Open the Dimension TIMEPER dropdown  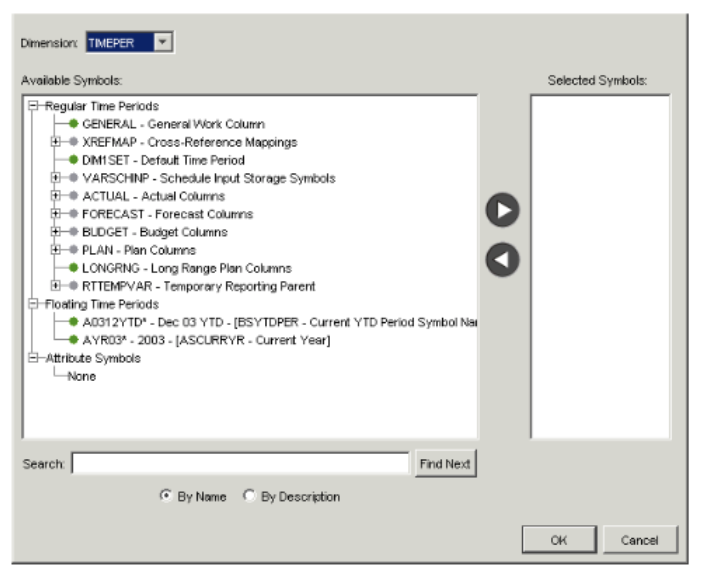165,42
